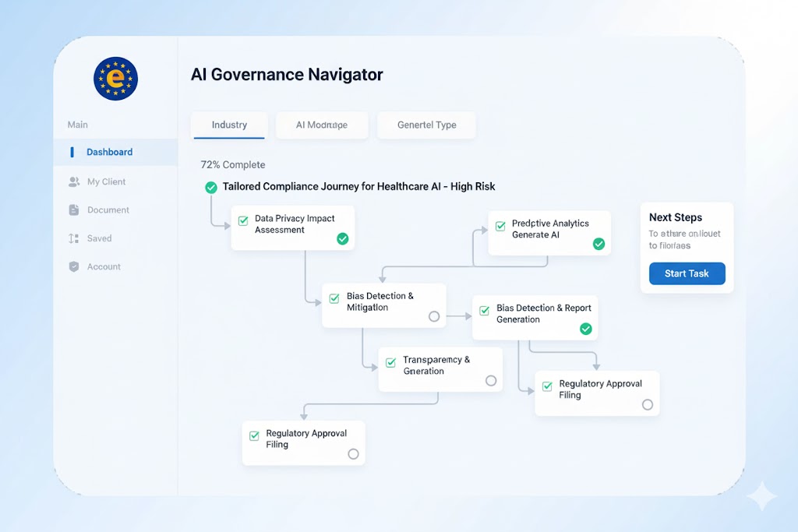Check the circle on Transparency & Generation node
This screenshot has height=532, width=798.
(x=491, y=381)
